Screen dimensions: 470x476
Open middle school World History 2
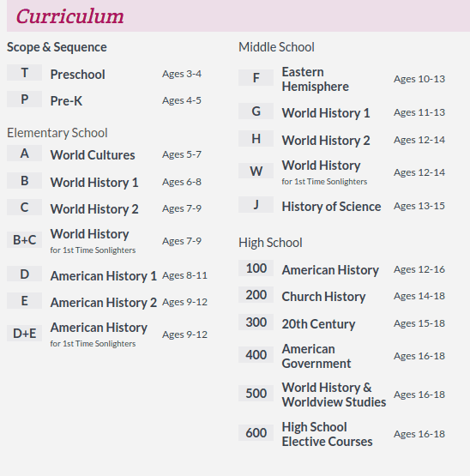[326, 141]
